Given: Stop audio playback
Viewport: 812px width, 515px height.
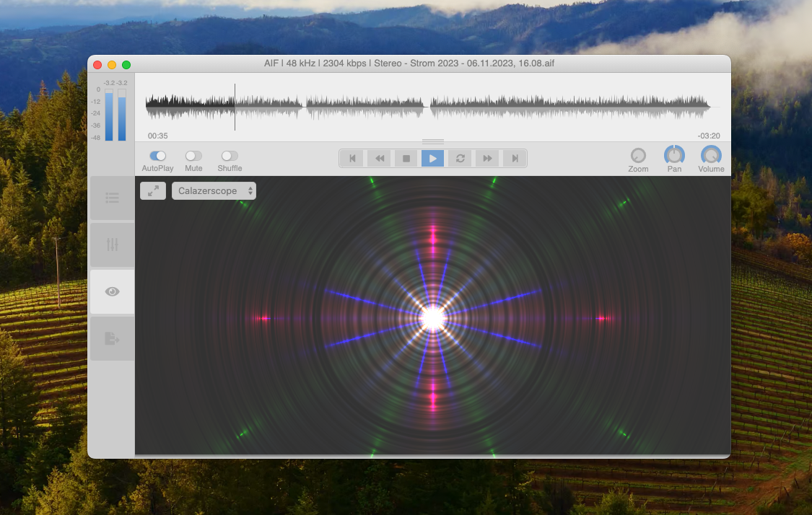Looking at the screenshot, I should coord(406,159).
